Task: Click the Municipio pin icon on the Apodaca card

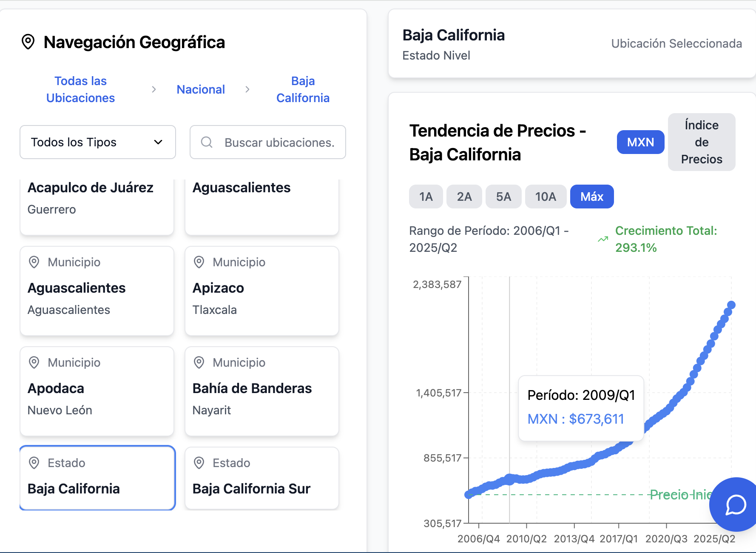Action: coord(34,362)
